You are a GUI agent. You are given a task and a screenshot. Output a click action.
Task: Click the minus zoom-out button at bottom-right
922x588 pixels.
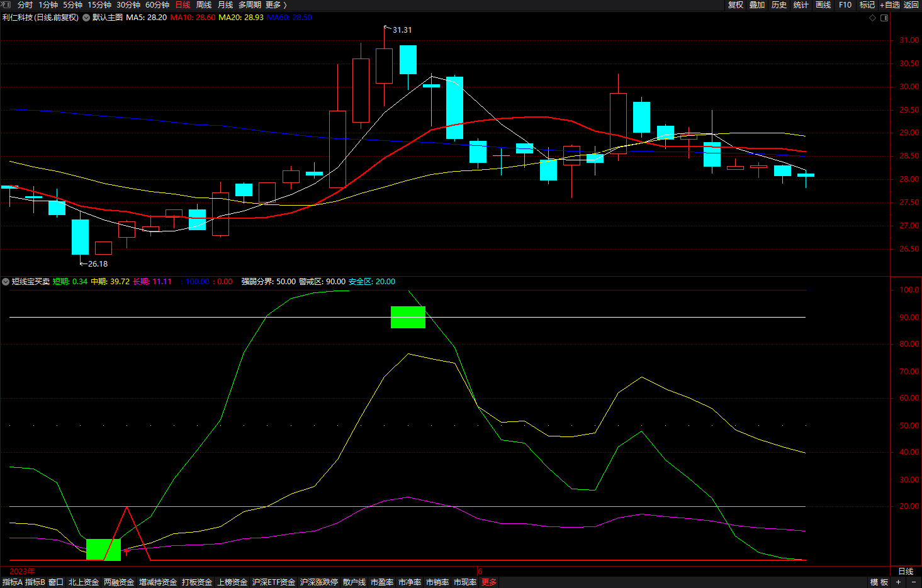tap(914, 582)
